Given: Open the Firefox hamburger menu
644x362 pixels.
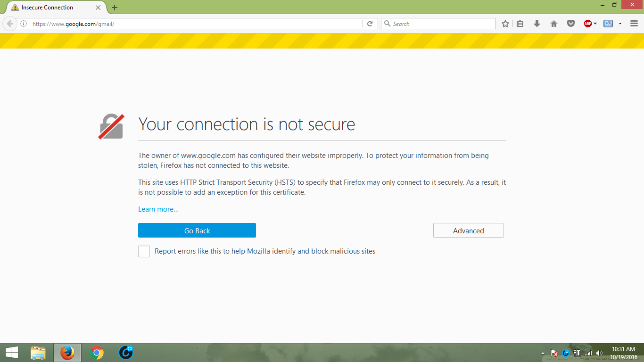Looking at the screenshot, I should point(634,24).
